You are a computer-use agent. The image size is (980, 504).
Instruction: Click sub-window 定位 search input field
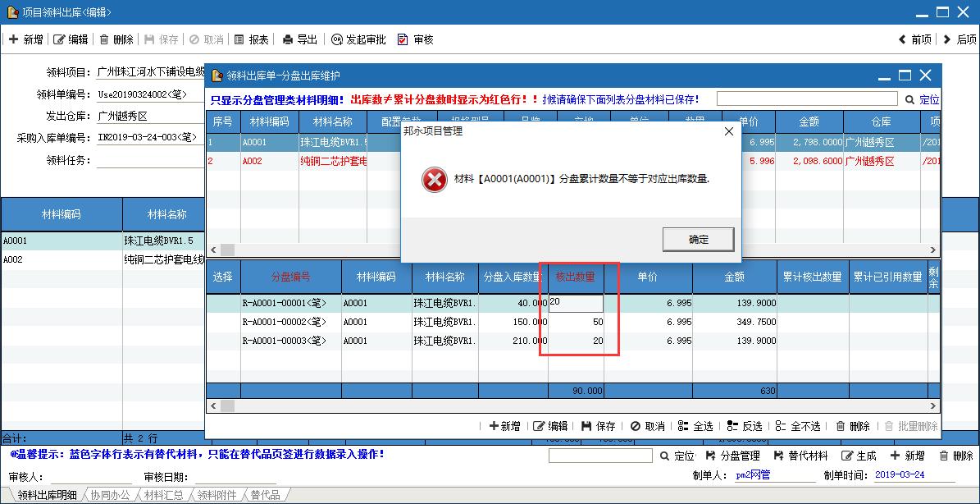[807, 99]
